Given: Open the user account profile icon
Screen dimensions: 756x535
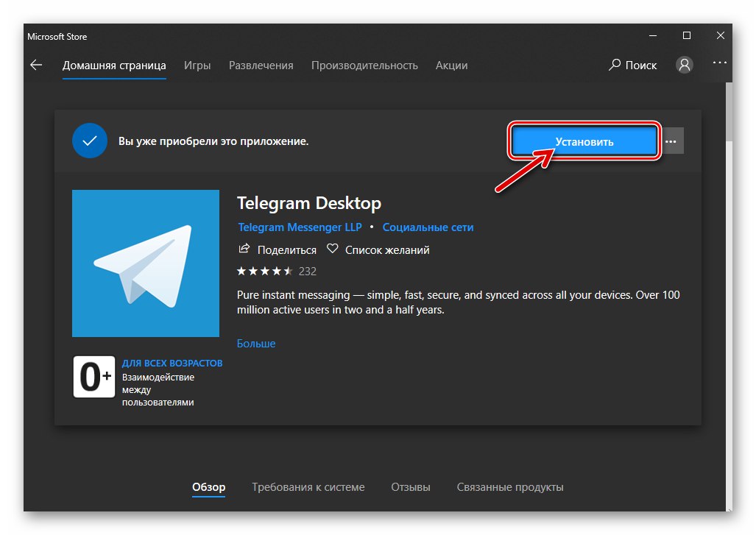Looking at the screenshot, I should click(684, 65).
